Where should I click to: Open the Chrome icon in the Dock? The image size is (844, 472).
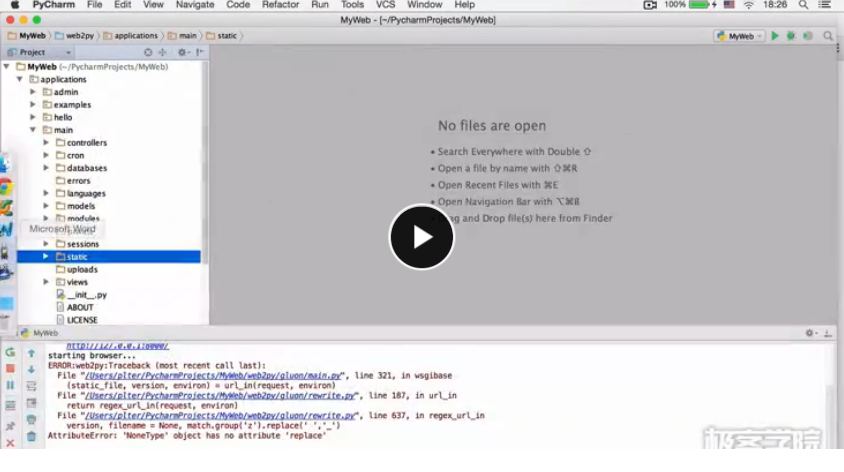[x=5, y=187]
